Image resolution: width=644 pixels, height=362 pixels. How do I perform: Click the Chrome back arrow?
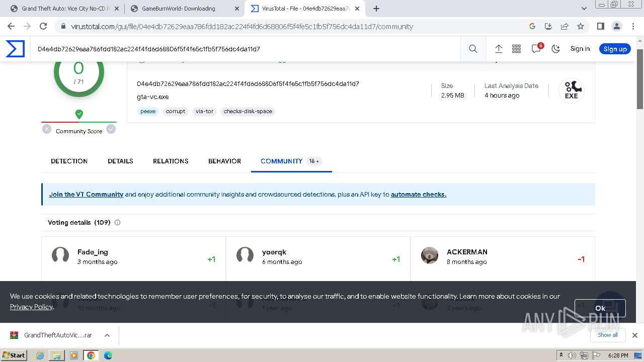point(11,26)
